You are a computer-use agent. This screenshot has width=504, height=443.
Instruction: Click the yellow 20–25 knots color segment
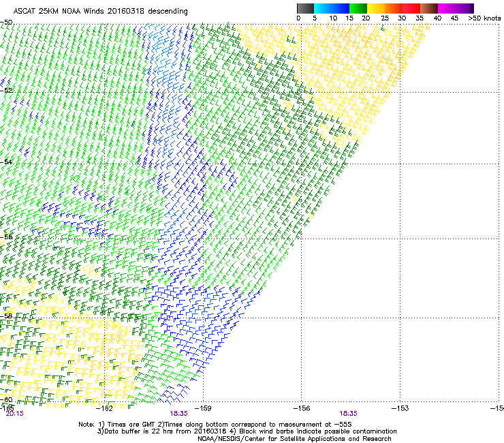[x=376, y=8]
